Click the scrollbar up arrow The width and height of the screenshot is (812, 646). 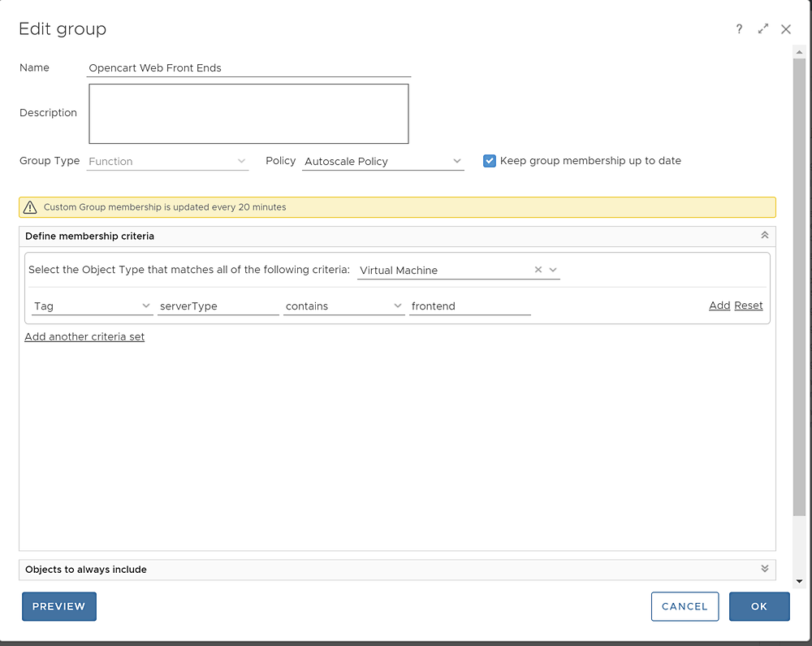coord(799,52)
